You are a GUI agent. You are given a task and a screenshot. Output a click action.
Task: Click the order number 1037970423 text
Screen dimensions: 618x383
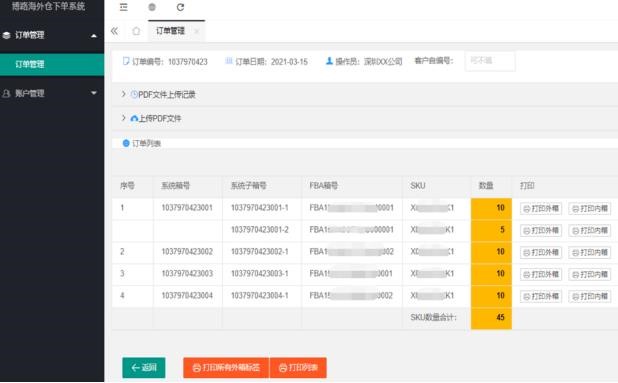(188, 62)
